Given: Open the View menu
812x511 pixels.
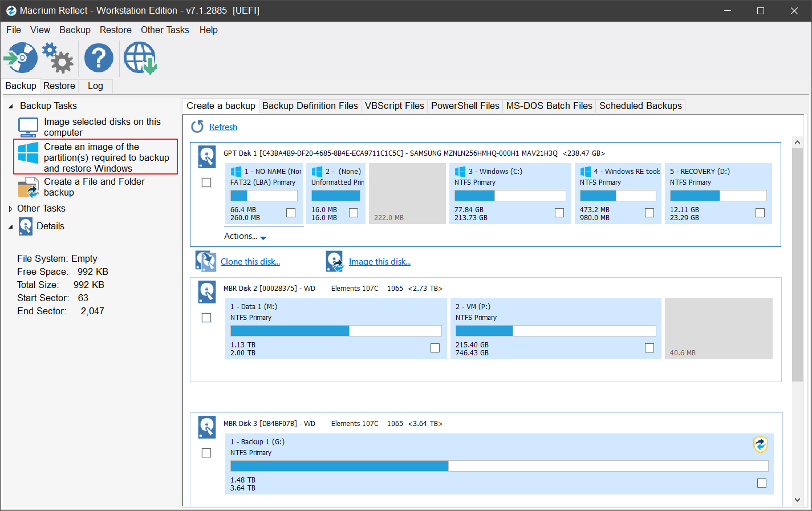Looking at the screenshot, I should tap(40, 30).
